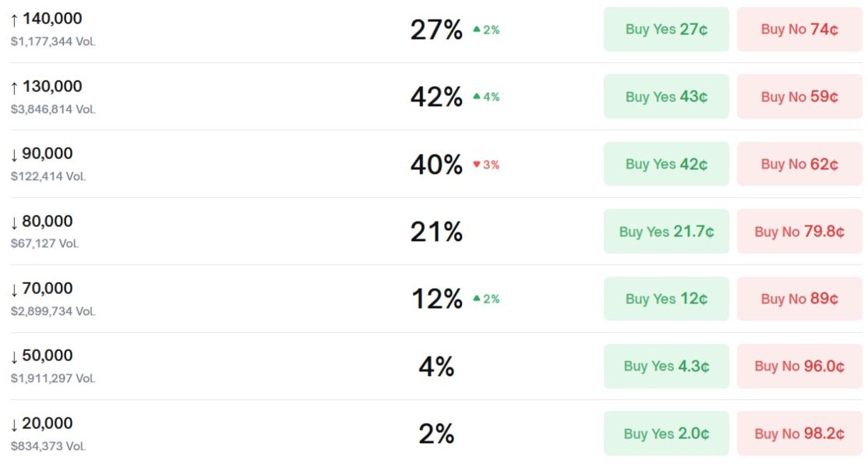Open the ↑ 140,000 market row title
This screenshot has width=868, height=468.
pyautogui.click(x=46, y=19)
